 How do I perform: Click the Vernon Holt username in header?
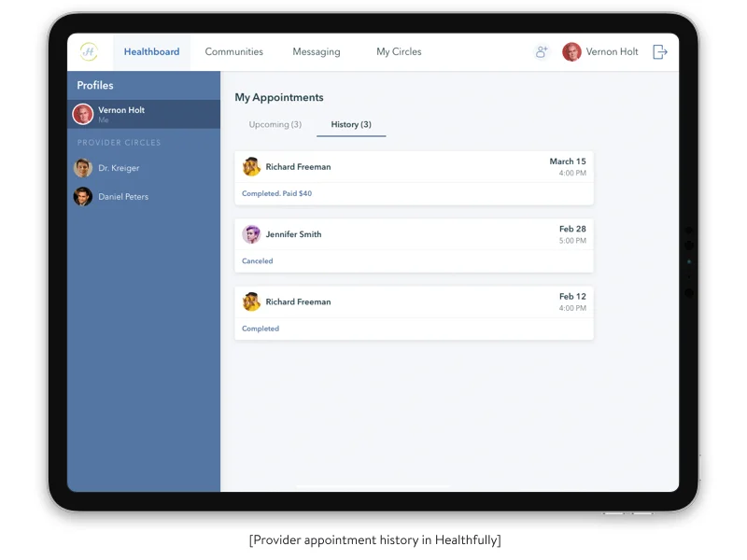pyautogui.click(x=612, y=52)
